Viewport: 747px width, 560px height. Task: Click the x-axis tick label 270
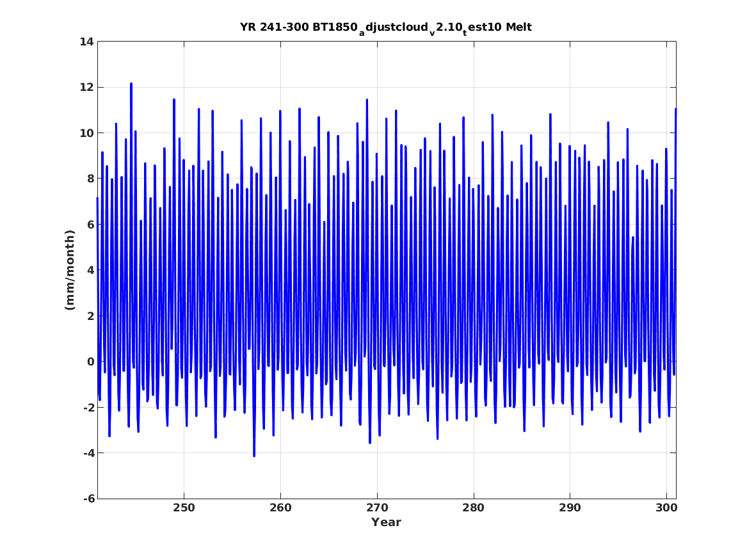pyautogui.click(x=377, y=508)
